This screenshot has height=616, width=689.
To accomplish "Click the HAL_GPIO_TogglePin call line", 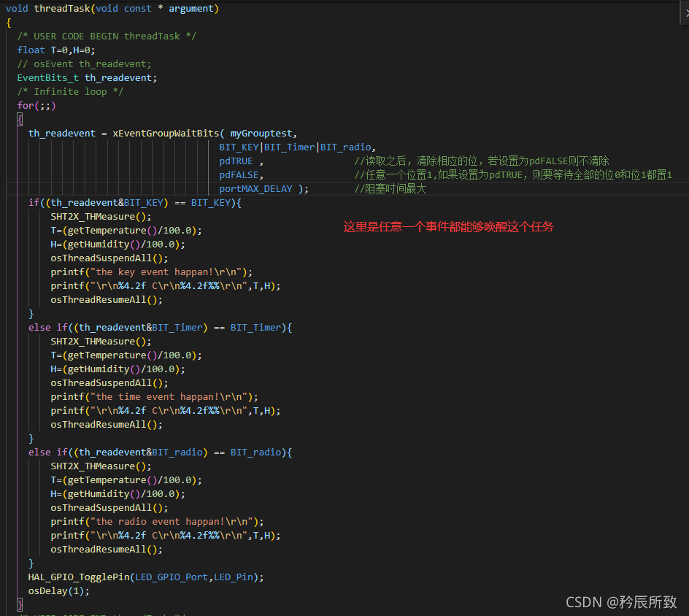I will pyautogui.click(x=146, y=577).
